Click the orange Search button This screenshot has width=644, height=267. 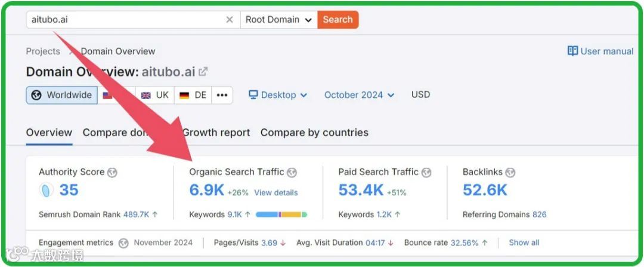tap(338, 20)
